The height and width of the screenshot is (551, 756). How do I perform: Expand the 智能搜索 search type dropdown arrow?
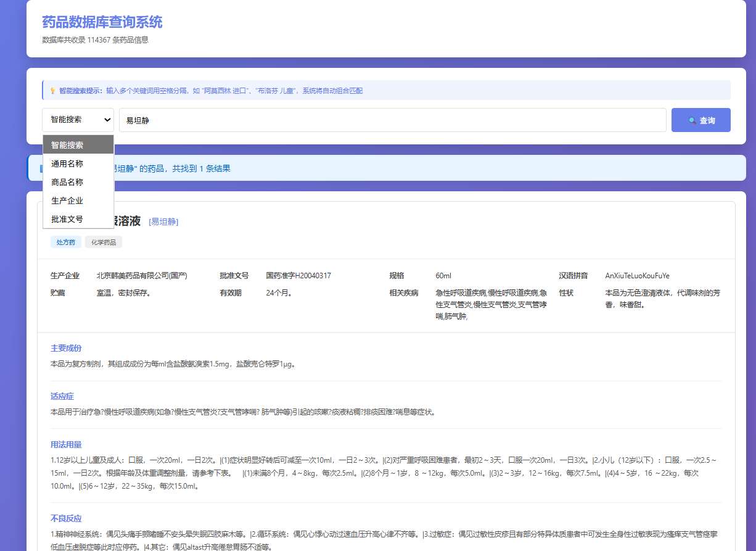point(107,120)
